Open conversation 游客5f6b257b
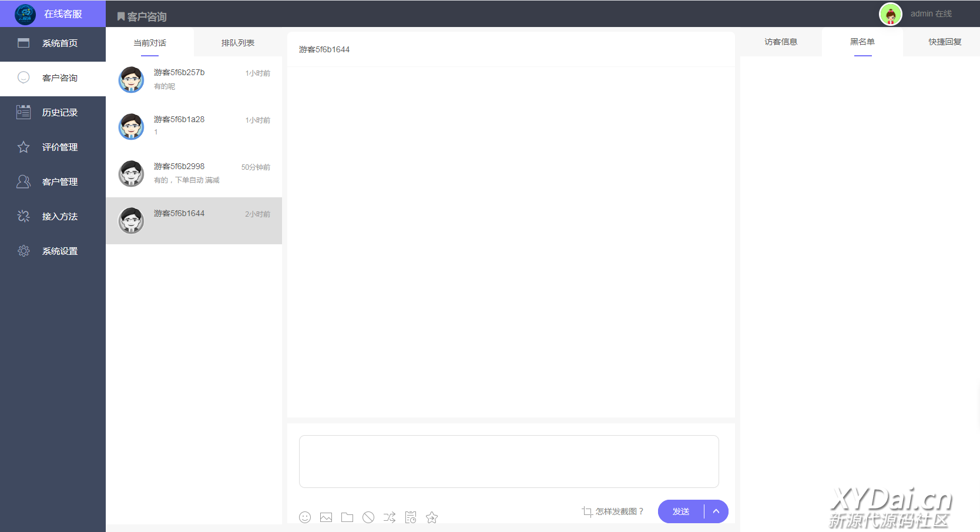Image resolution: width=980 pixels, height=532 pixels. [x=194, y=80]
